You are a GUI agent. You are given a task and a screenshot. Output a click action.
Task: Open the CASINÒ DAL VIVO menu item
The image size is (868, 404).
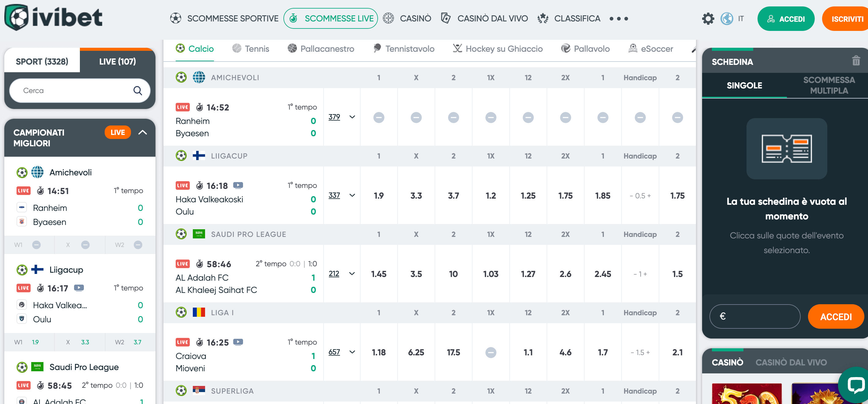tap(493, 19)
